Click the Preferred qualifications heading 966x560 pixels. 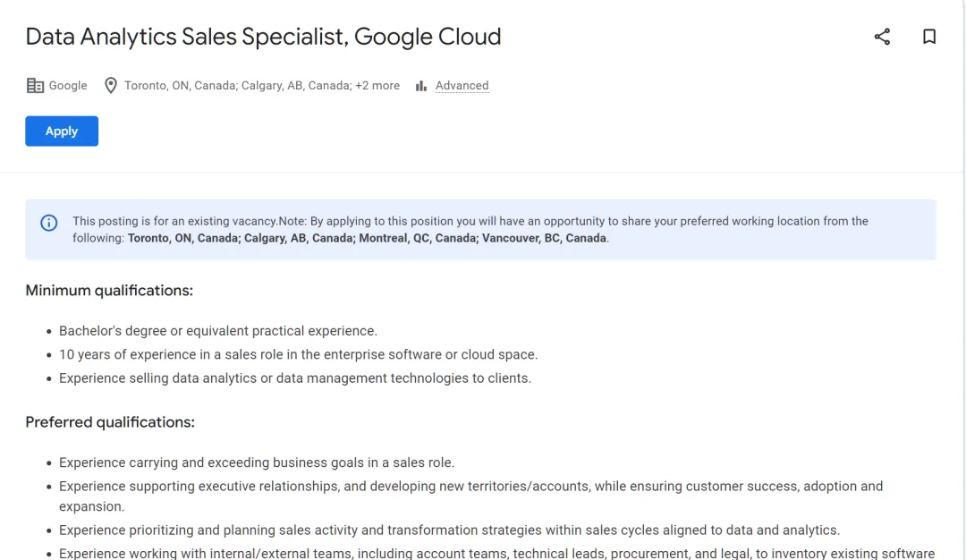(110, 422)
